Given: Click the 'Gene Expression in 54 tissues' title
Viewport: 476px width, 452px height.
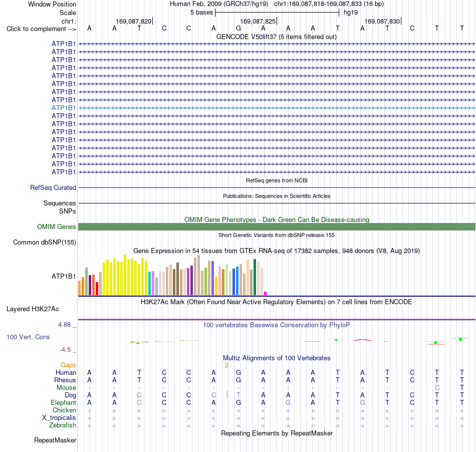Looking at the screenshot, I should (277, 251).
